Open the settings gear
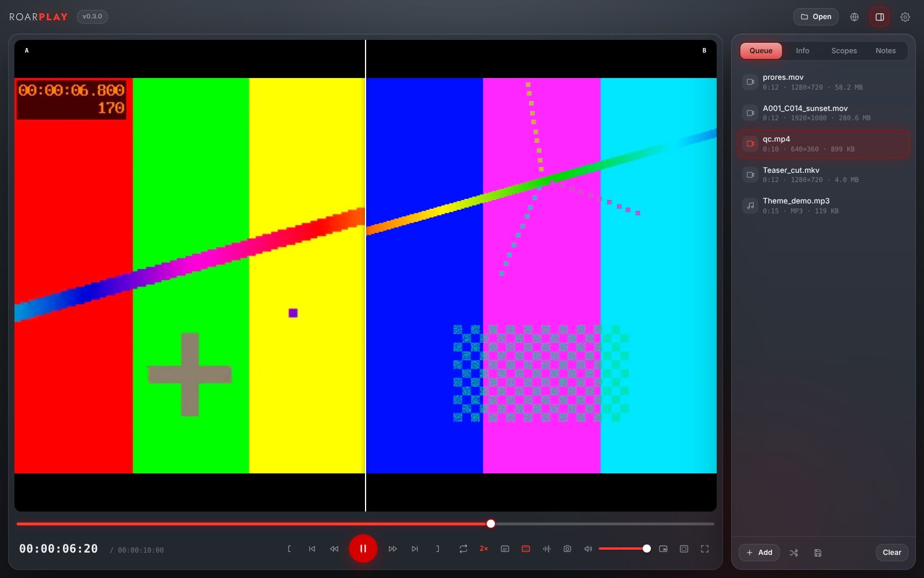The height and width of the screenshot is (578, 924). [x=905, y=17]
